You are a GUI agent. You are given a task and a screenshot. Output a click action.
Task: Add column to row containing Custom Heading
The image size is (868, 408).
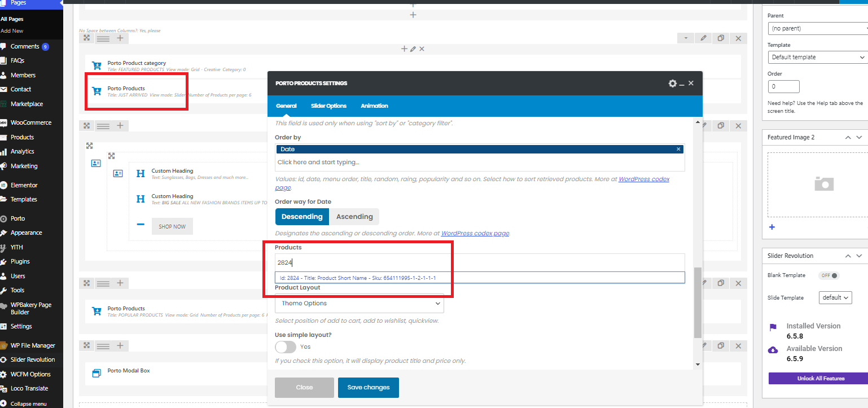point(120,125)
